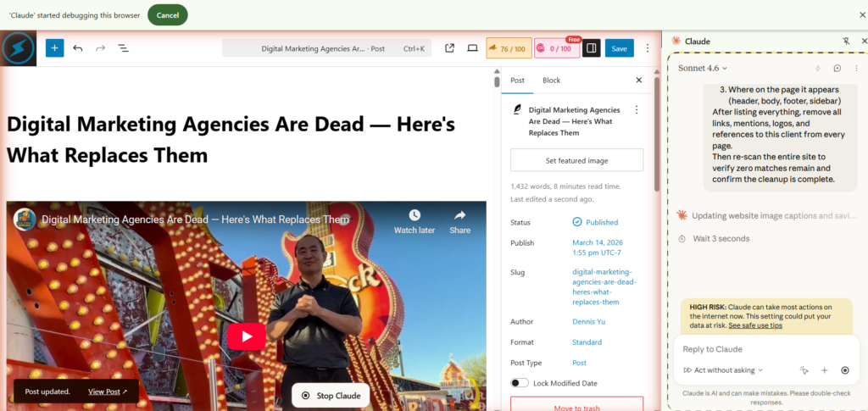
Task: Open the document overview list icon
Action: click(124, 48)
